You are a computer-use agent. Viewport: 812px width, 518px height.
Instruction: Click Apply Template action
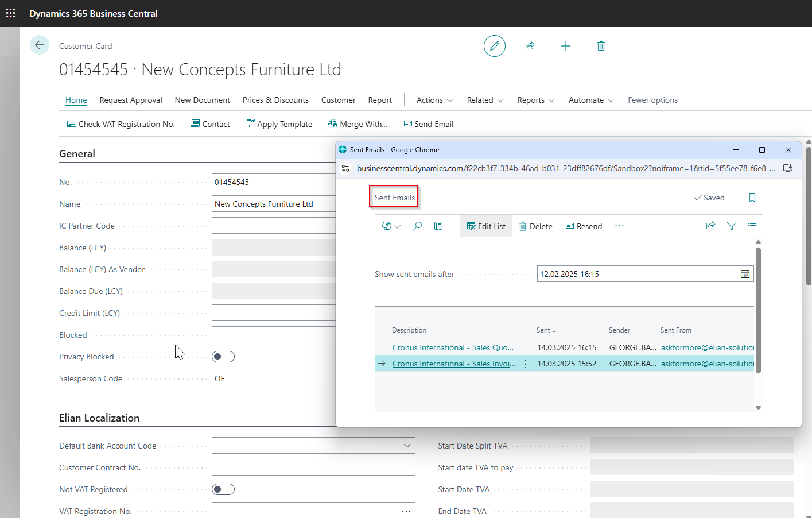click(279, 124)
